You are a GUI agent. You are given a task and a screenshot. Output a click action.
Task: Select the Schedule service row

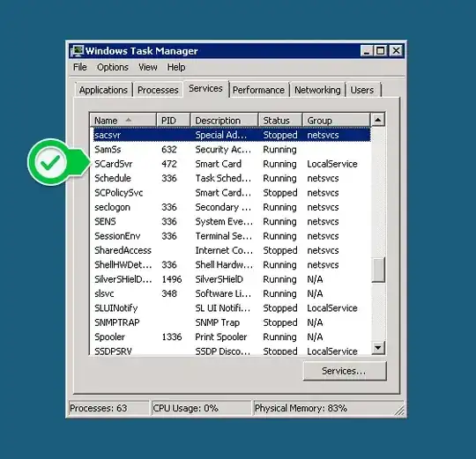pyautogui.click(x=232, y=178)
